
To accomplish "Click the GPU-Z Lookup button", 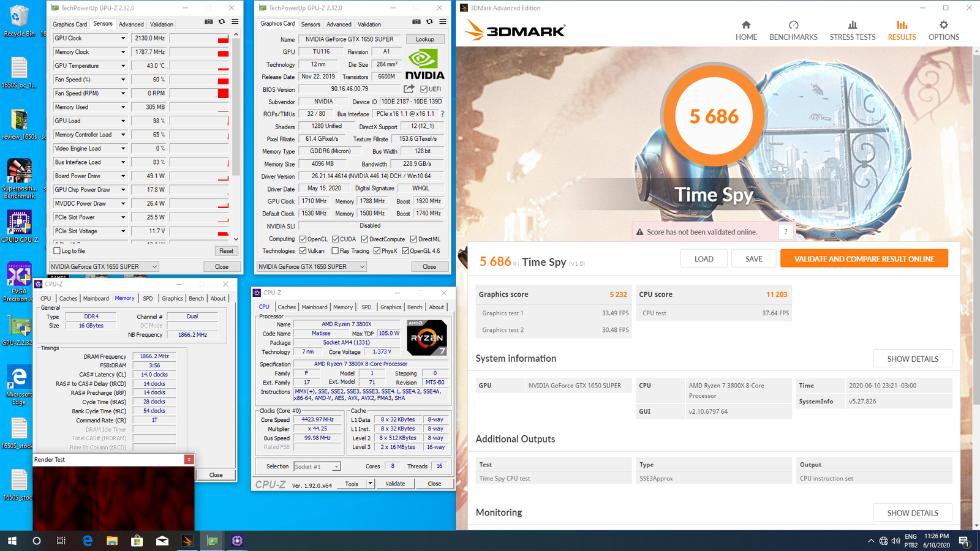I will pyautogui.click(x=424, y=39).
